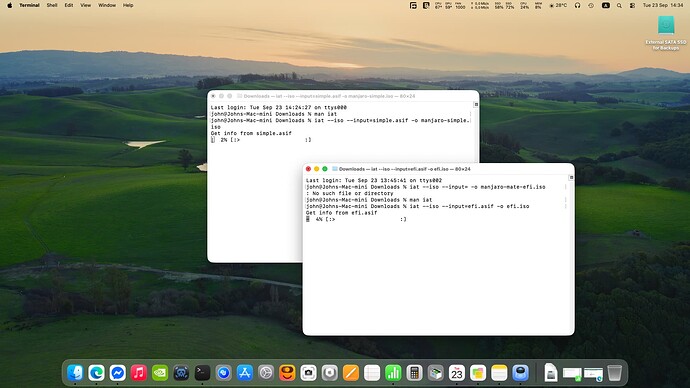Open Messenger in the Dock

click(117, 373)
